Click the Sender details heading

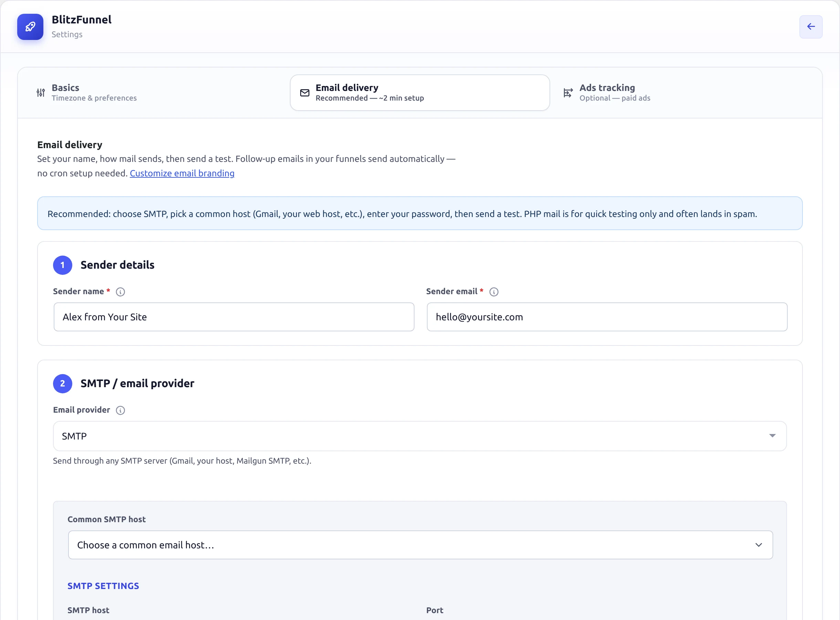117,265
